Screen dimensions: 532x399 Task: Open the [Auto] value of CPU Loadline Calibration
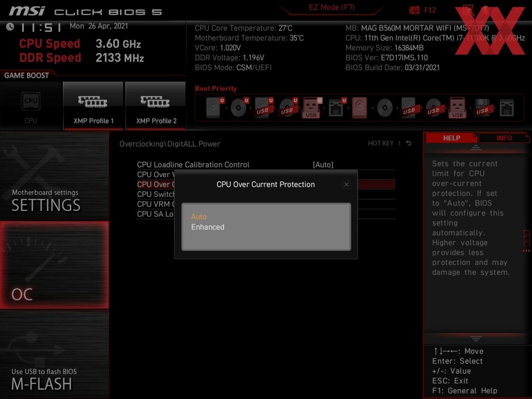[x=323, y=165]
